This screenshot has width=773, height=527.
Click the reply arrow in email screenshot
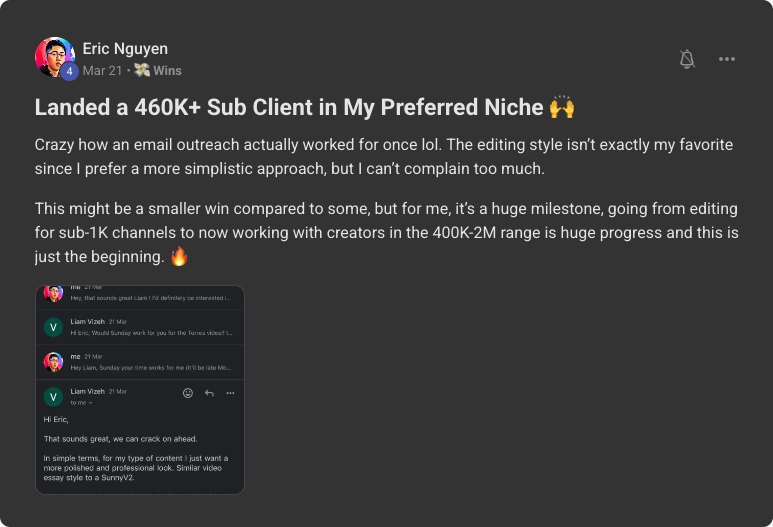[209, 393]
